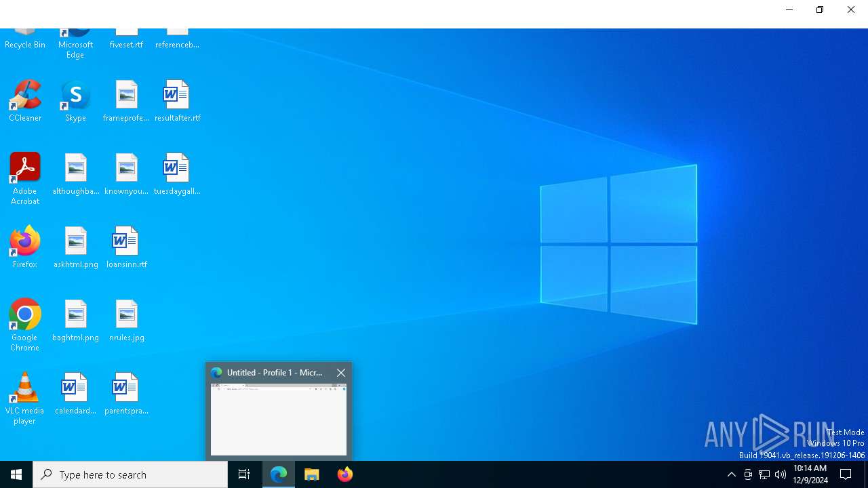868x488 pixels.
Task: Select the althoughba... image file
Action: (x=75, y=174)
